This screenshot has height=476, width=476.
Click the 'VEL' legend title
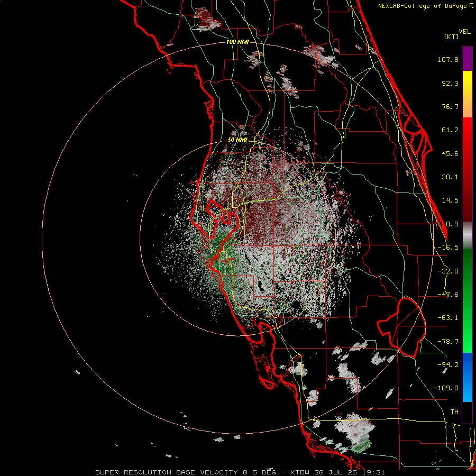coord(464,32)
